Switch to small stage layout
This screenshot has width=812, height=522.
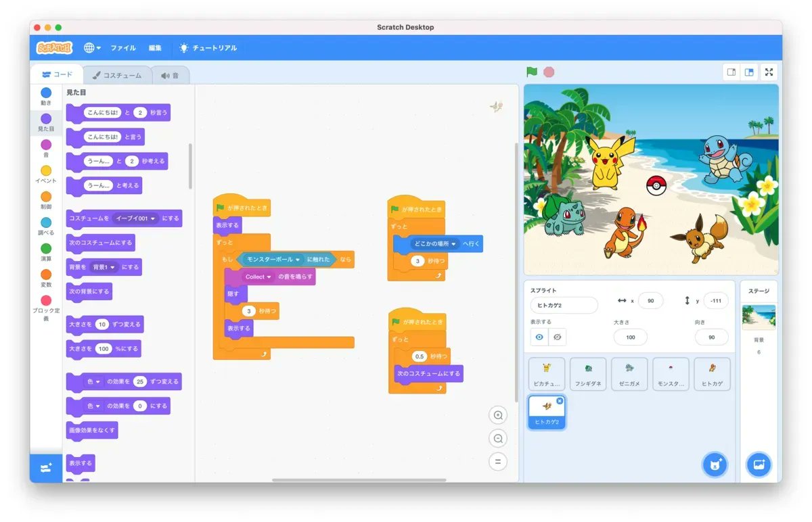731,72
